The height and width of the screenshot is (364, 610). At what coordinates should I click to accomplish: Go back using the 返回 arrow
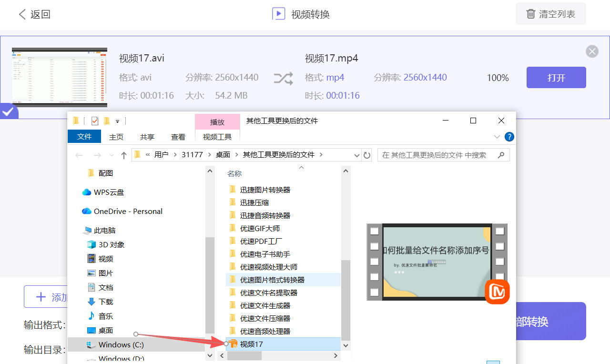pos(34,14)
